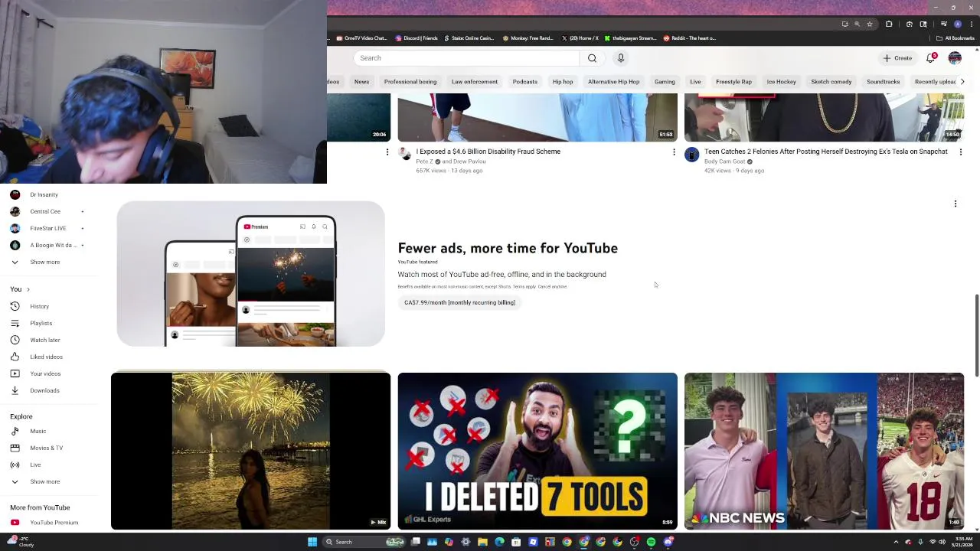Screen dimensions: 980x551
Task: Expand Show more under Explore
Action: click(49, 481)
